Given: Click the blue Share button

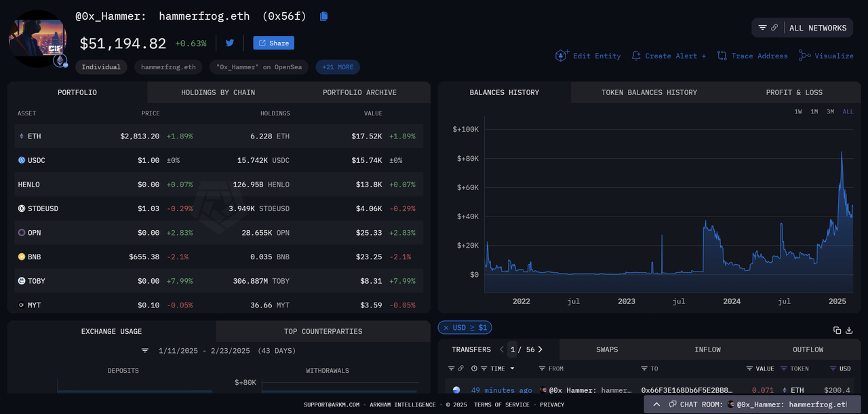Looking at the screenshot, I should pyautogui.click(x=273, y=43).
